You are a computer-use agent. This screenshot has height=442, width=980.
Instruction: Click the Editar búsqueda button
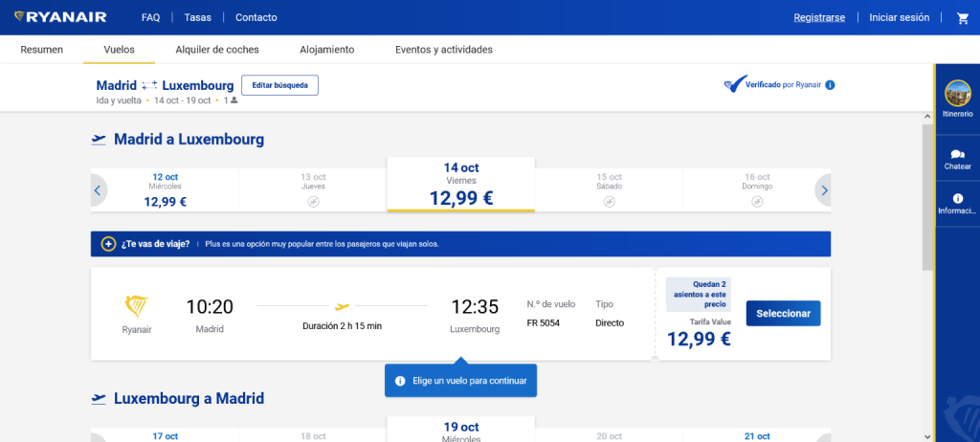coord(280,85)
